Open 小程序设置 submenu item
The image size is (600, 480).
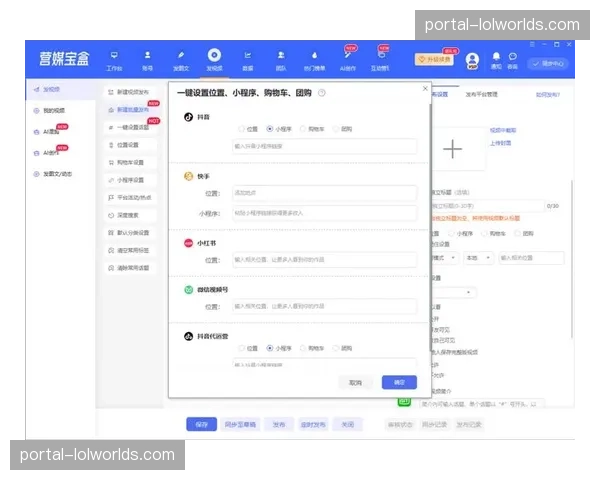click(130, 180)
